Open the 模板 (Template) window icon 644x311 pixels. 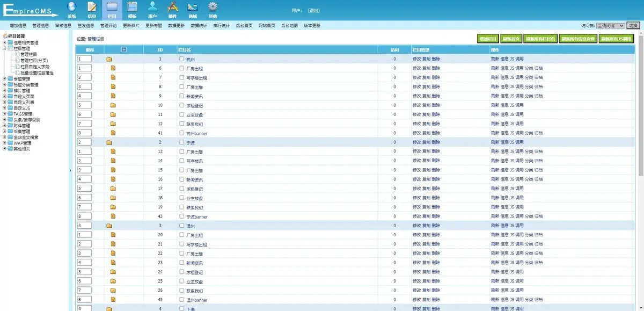click(133, 8)
